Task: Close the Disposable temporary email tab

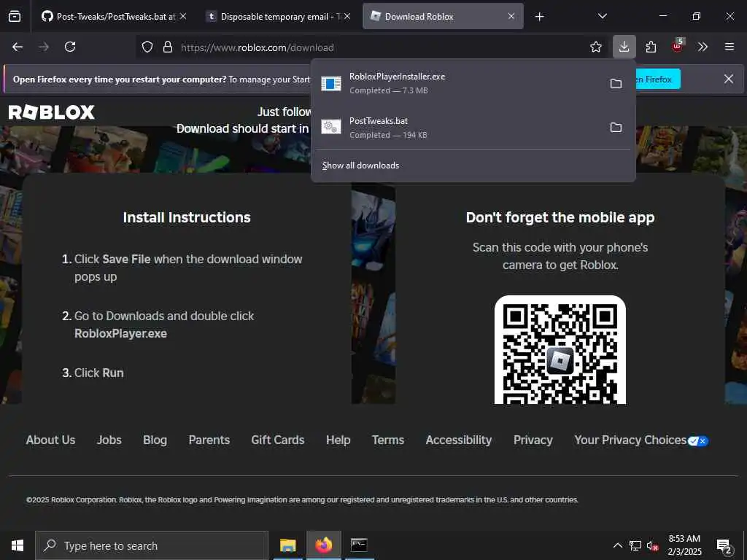Action: 347,16
